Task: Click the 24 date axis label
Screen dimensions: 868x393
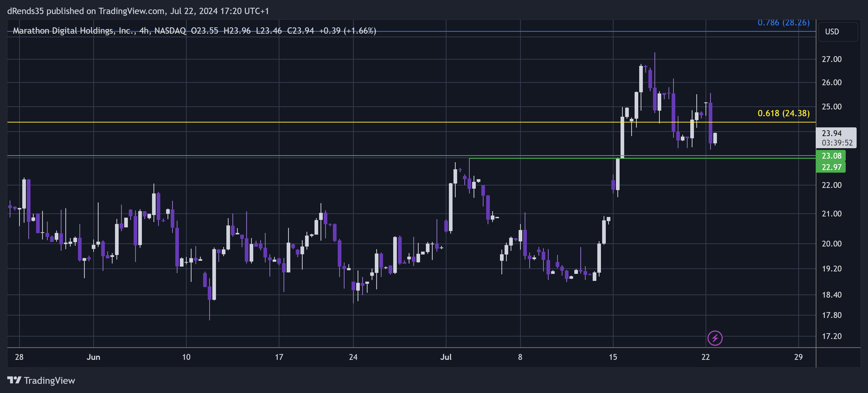Action: pos(353,357)
